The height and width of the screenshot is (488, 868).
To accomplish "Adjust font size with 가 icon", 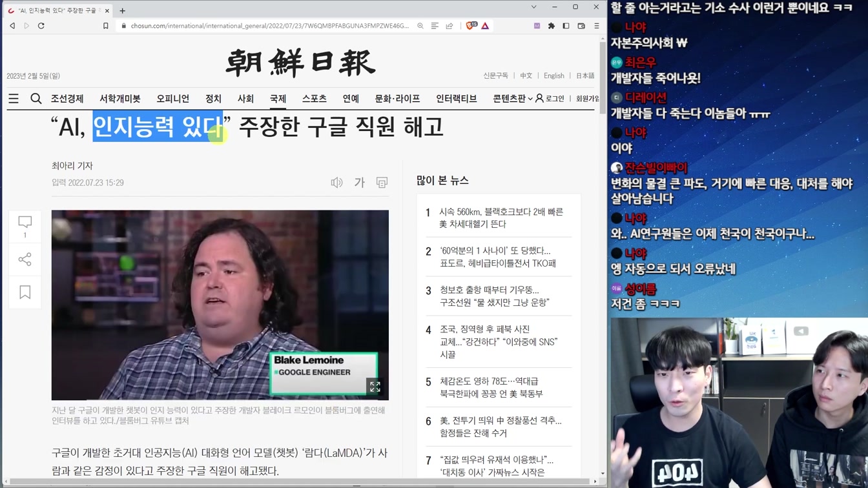I will tap(360, 183).
